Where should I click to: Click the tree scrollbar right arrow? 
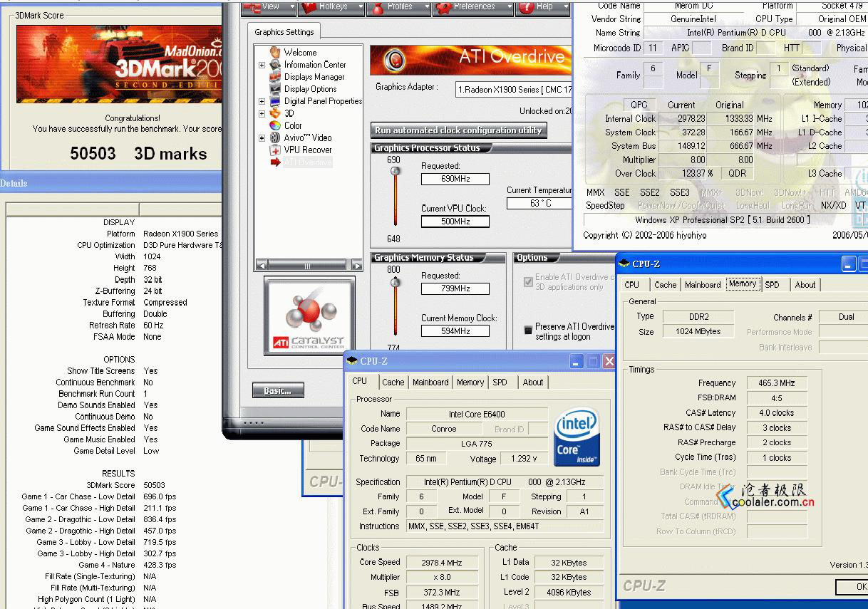(357, 266)
